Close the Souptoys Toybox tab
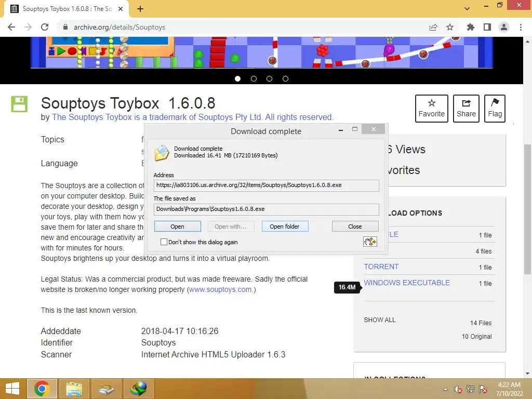Image resolution: width=532 pixels, height=399 pixels. [121, 9]
